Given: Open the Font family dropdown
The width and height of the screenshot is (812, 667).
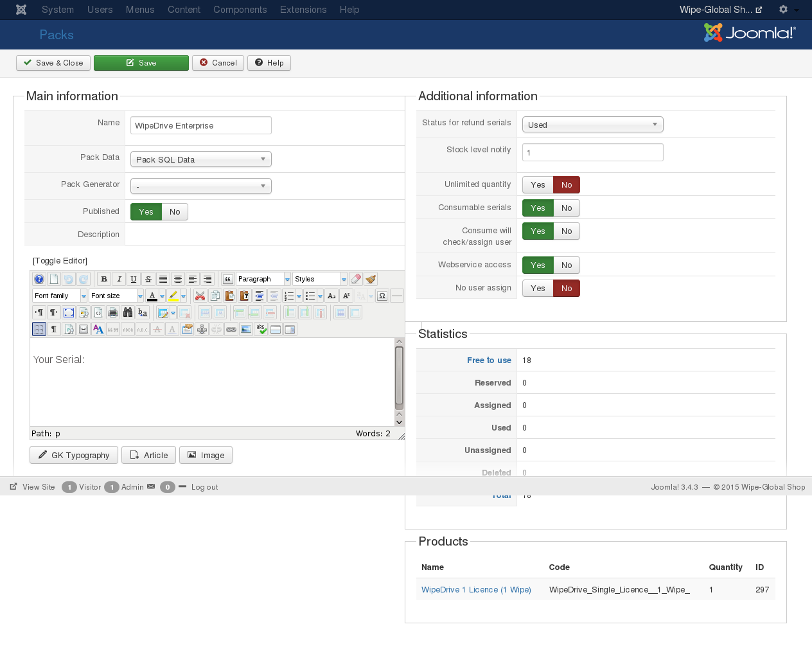Looking at the screenshot, I should pyautogui.click(x=60, y=296).
